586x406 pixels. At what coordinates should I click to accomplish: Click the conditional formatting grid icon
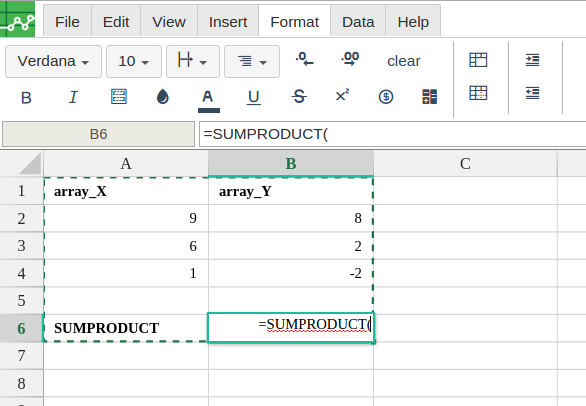pos(429,97)
